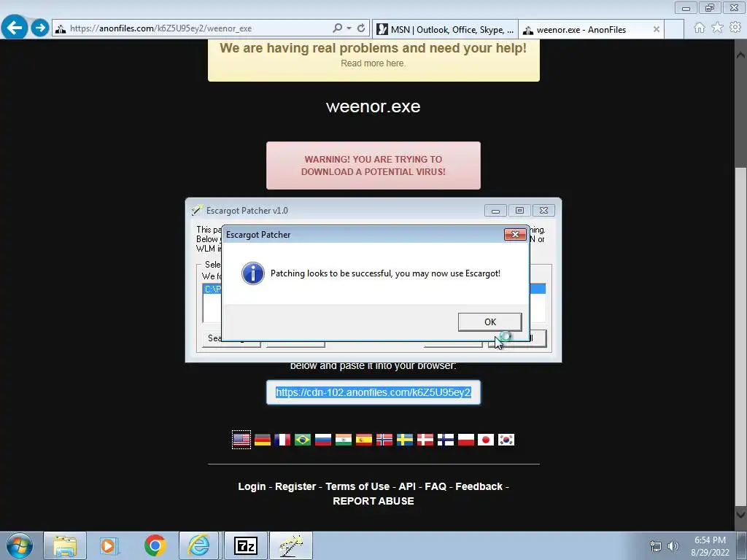Click the taskbar clock showing 6:54 PM

click(x=710, y=546)
